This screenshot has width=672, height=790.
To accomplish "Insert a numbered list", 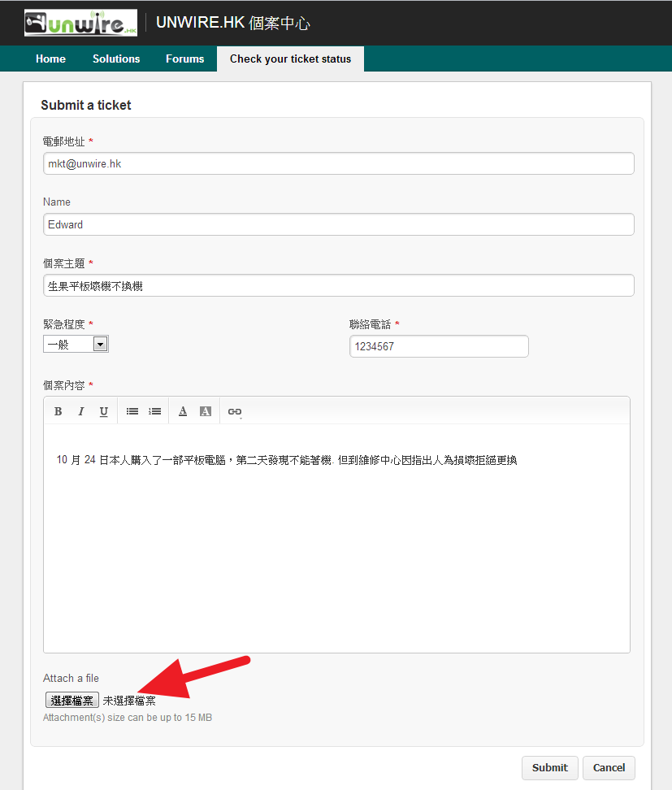I will point(155,411).
